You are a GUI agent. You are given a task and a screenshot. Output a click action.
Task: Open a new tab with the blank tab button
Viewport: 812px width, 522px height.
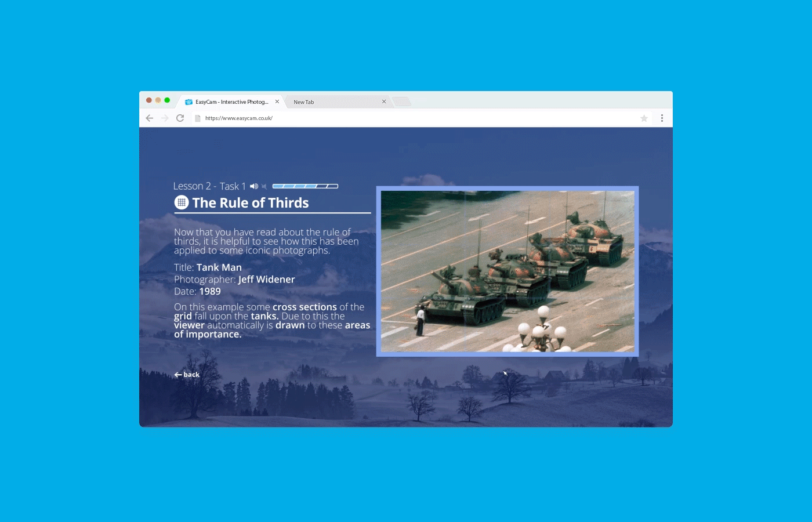tap(401, 102)
